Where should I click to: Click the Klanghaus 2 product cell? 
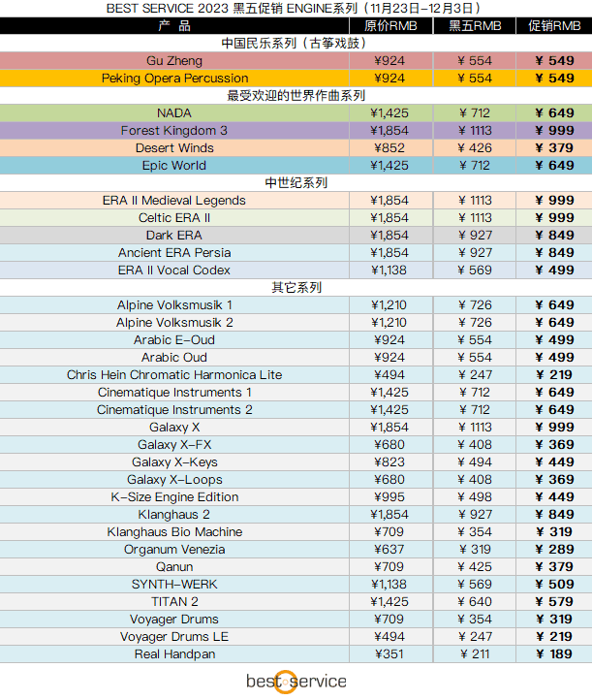click(x=174, y=514)
